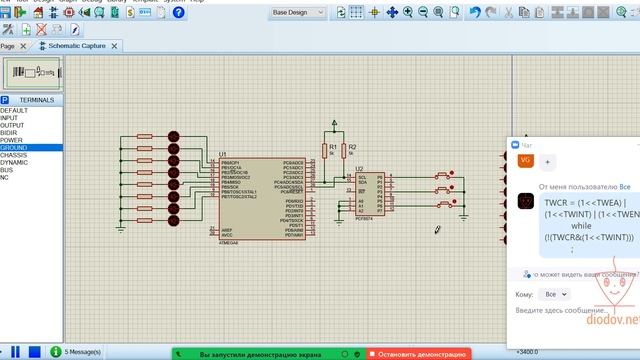This screenshot has width=640, height=360.
Task: Open the Electrical Rules Check icon
Action: click(75, 29)
